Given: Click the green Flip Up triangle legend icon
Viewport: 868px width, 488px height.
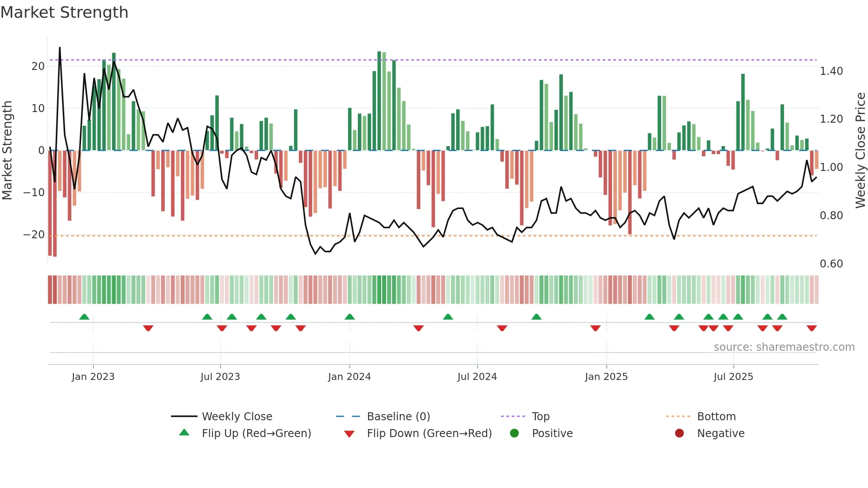Looking at the screenshot, I should tap(184, 433).
